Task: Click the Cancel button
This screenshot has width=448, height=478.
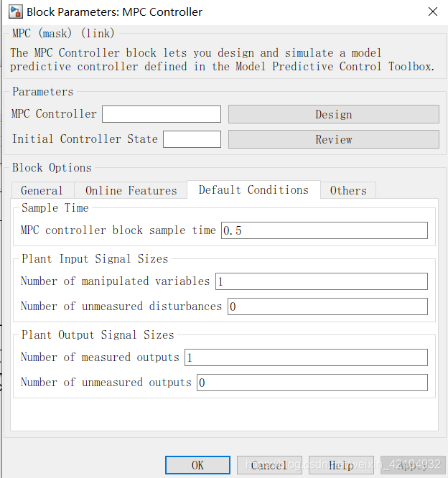Action: pyautogui.click(x=269, y=465)
